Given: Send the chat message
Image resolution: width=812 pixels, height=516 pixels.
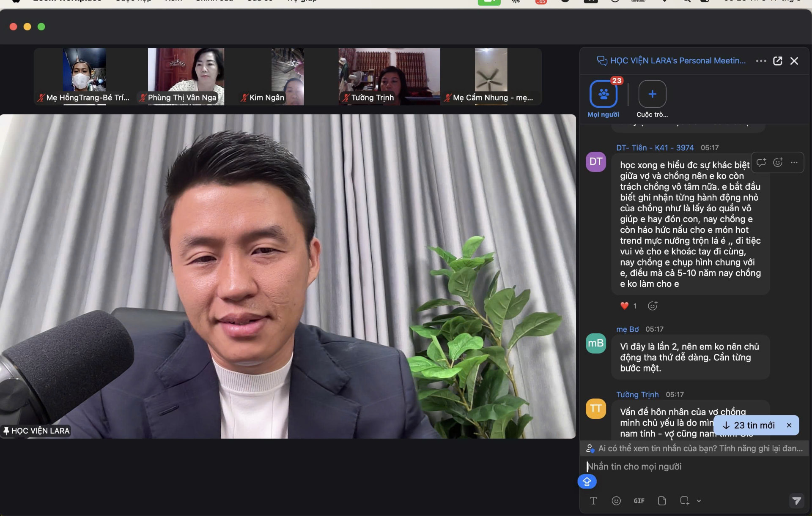Looking at the screenshot, I should tap(796, 501).
